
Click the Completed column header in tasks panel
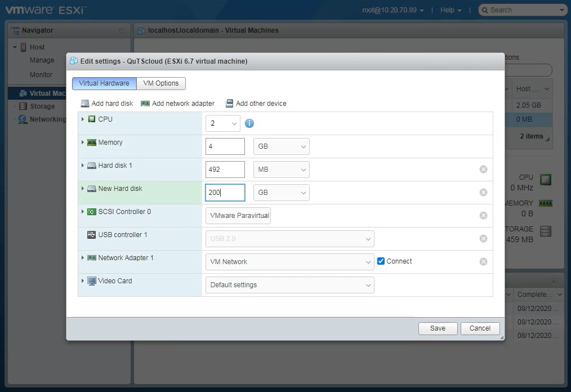pyautogui.click(x=539, y=295)
